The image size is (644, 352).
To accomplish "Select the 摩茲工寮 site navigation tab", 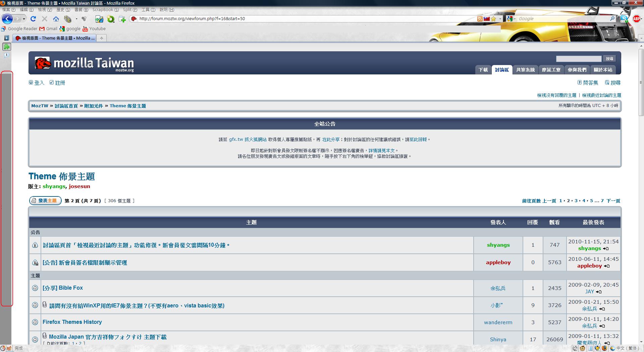I will pyautogui.click(x=551, y=70).
